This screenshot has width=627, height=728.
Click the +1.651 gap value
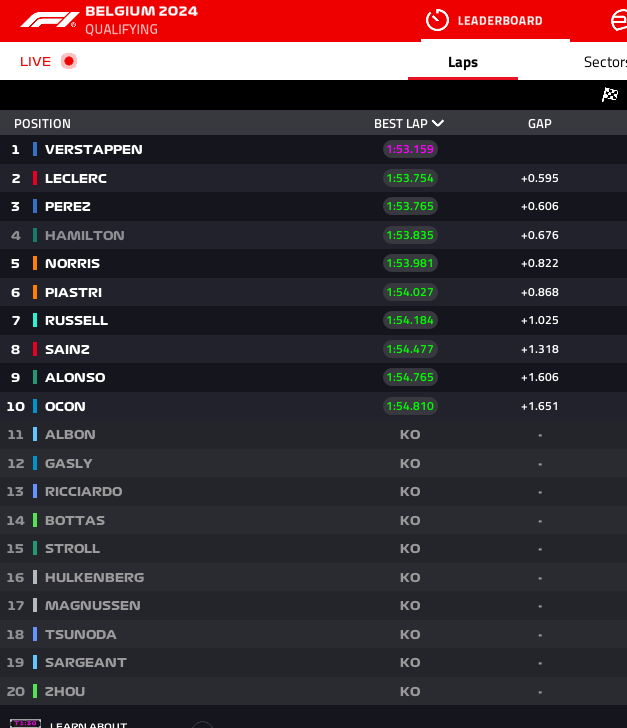tap(540, 406)
